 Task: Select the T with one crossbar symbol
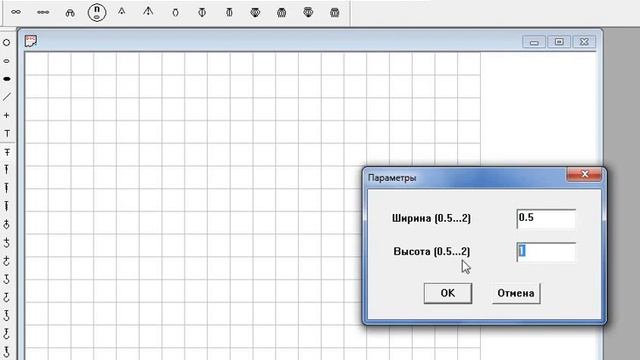7,152
